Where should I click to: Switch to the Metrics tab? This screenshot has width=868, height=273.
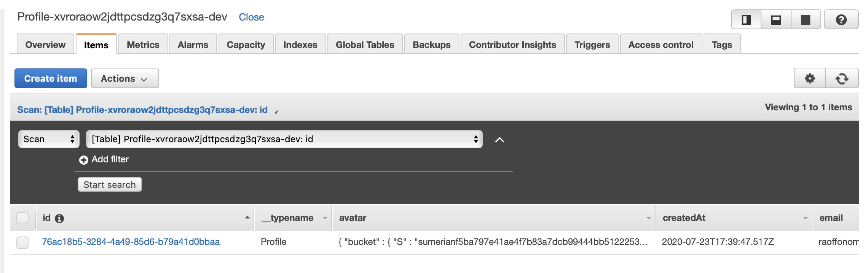[143, 44]
